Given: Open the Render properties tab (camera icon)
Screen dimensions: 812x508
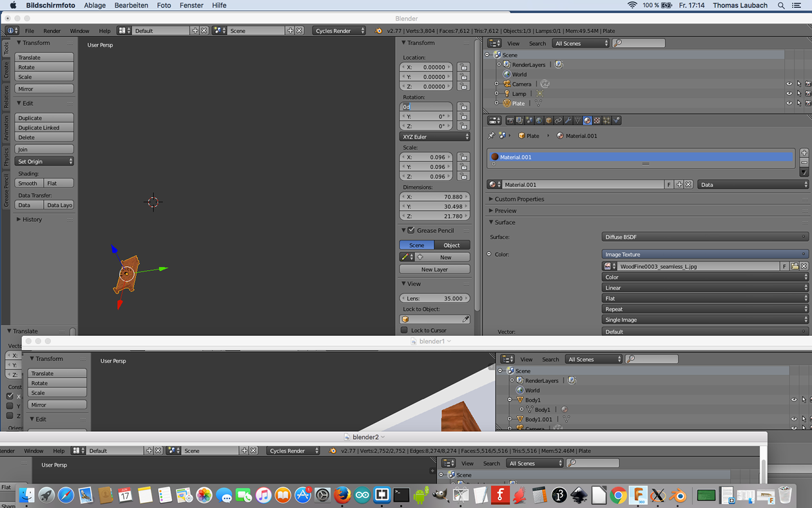Looking at the screenshot, I should click(510, 121).
